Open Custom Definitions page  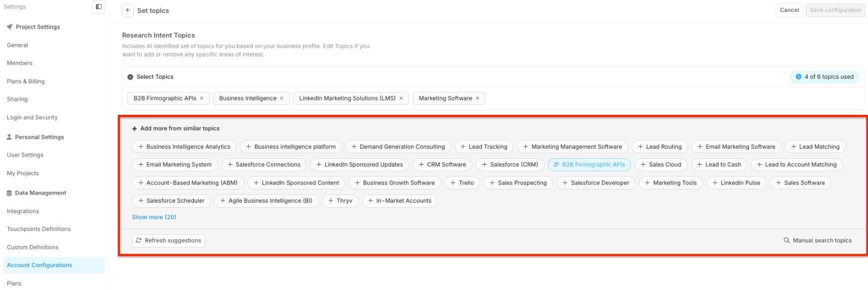point(32,248)
